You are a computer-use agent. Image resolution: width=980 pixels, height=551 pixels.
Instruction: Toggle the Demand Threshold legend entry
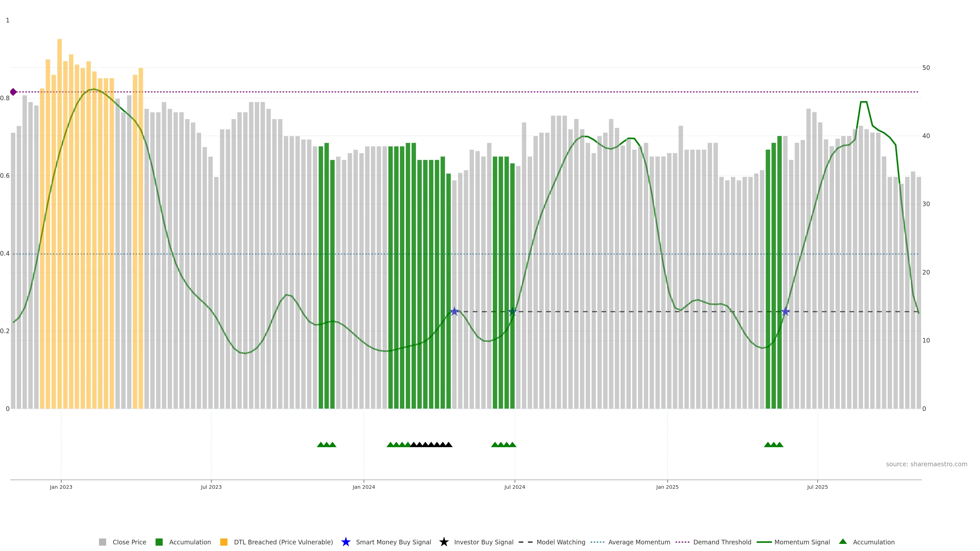(722, 542)
